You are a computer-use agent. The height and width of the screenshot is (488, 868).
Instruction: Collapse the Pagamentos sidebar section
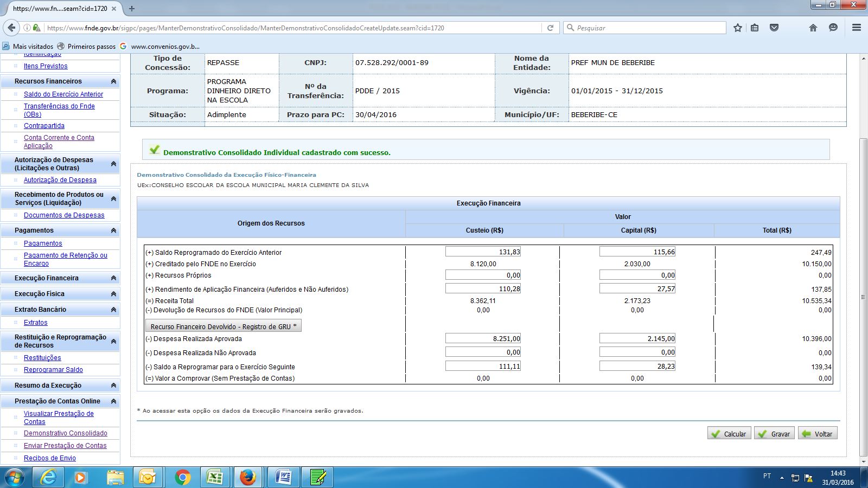(x=113, y=230)
